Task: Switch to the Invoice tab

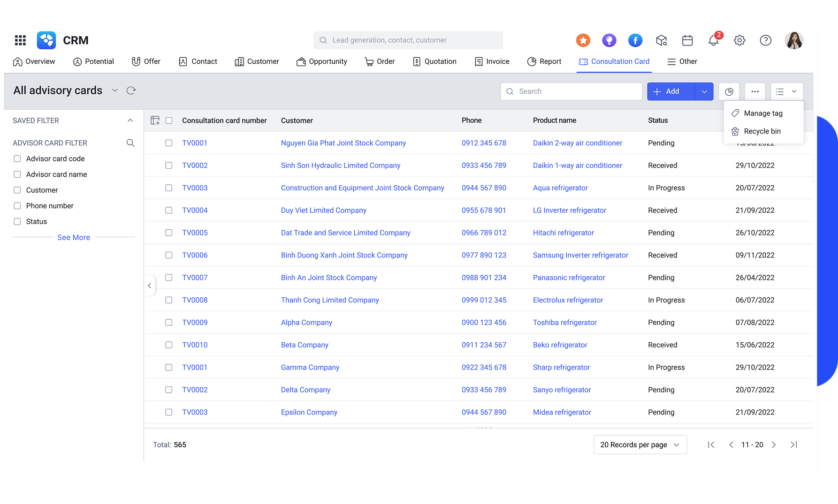Action: pos(492,61)
